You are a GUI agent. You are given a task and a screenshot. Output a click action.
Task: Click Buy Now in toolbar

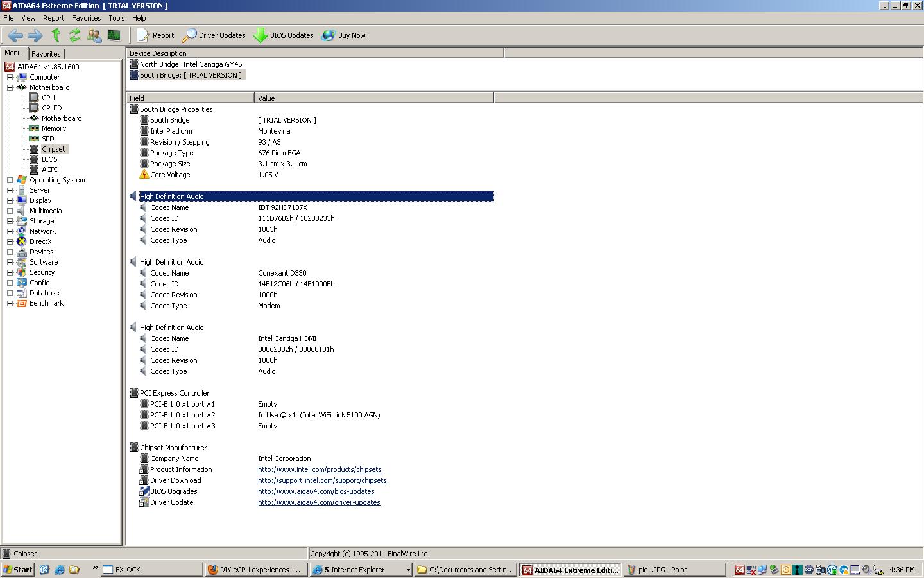tap(344, 35)
